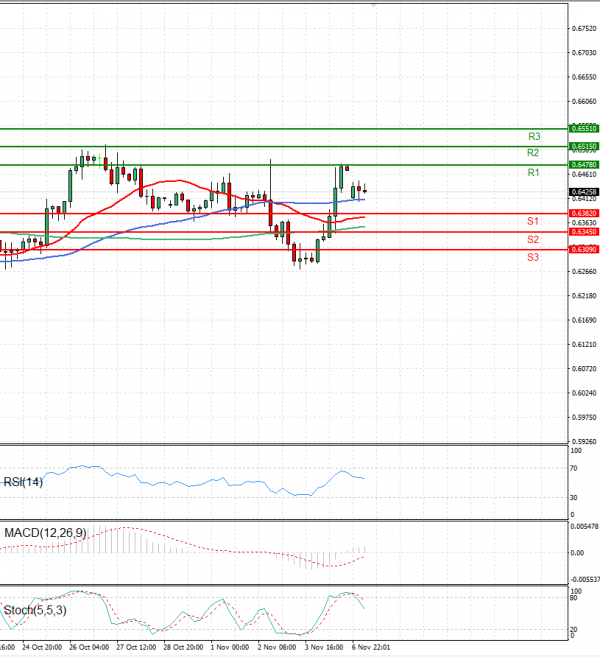Click the MACD 0.005478 scale value

584,527
